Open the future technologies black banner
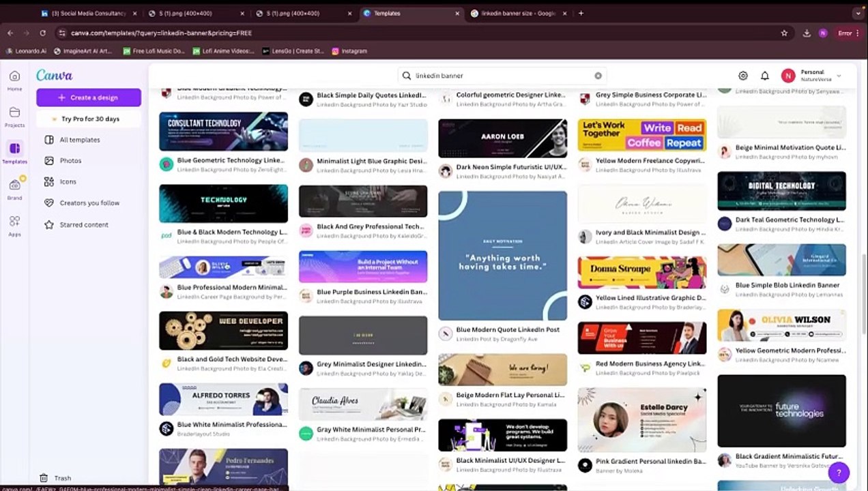This screenshot has height=491, width=868. (x=781, y=411)
